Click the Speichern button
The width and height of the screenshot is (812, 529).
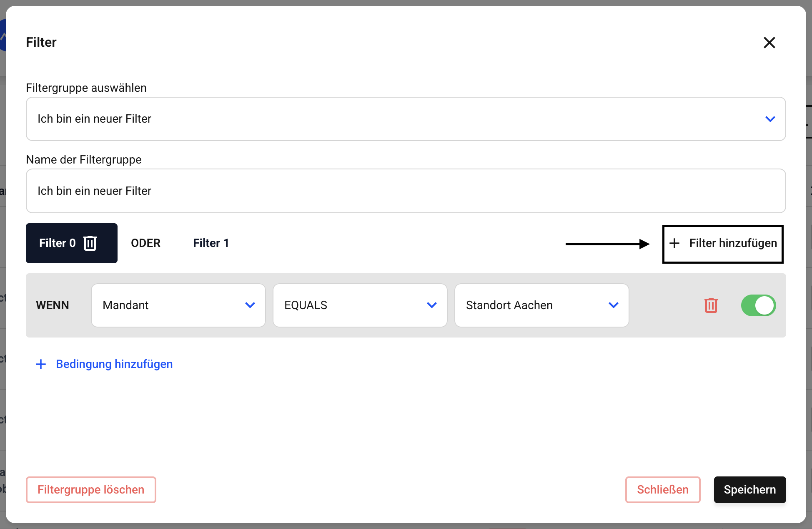point(749,490)
